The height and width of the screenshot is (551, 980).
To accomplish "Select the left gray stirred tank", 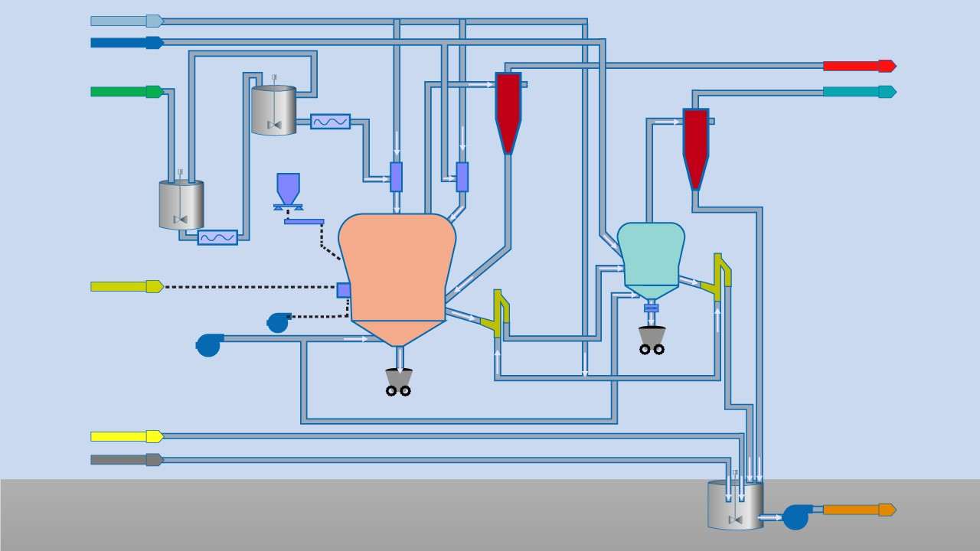I will point(181,204).
